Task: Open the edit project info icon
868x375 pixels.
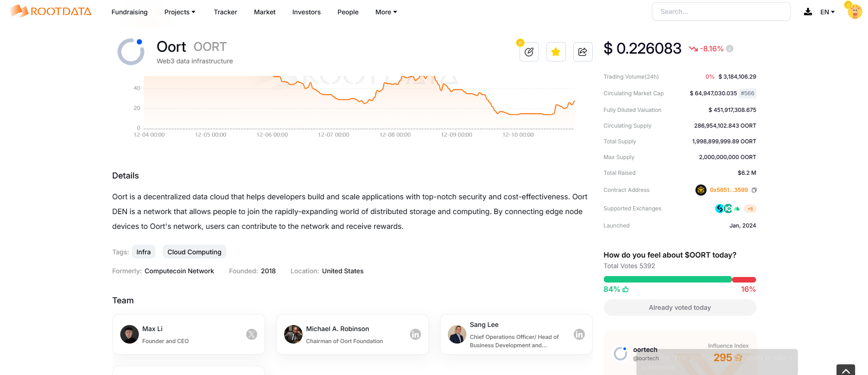Action: click(x=529, y=52)
